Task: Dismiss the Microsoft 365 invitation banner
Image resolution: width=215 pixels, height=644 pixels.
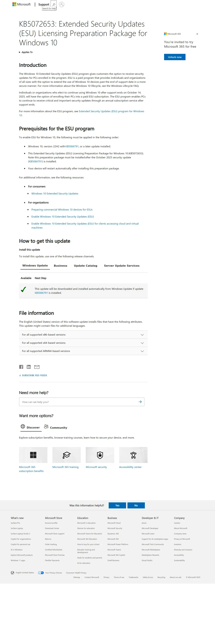Action: click(197, 34)
